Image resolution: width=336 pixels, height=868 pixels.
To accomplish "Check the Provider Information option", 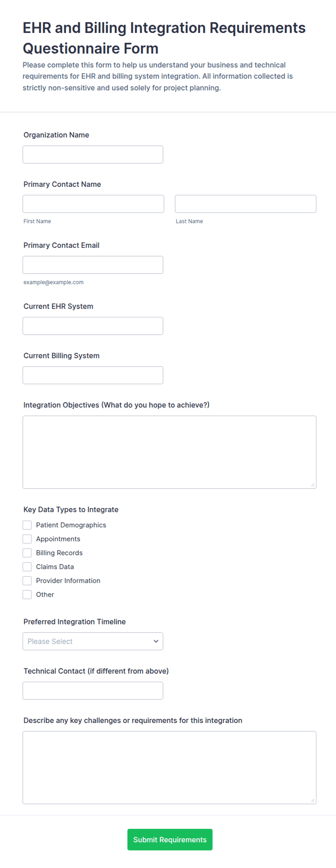I will 27,581.
